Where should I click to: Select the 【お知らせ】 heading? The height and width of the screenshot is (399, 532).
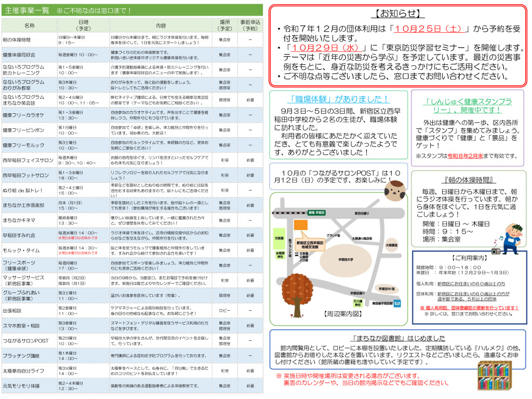[x=397, y=14]
